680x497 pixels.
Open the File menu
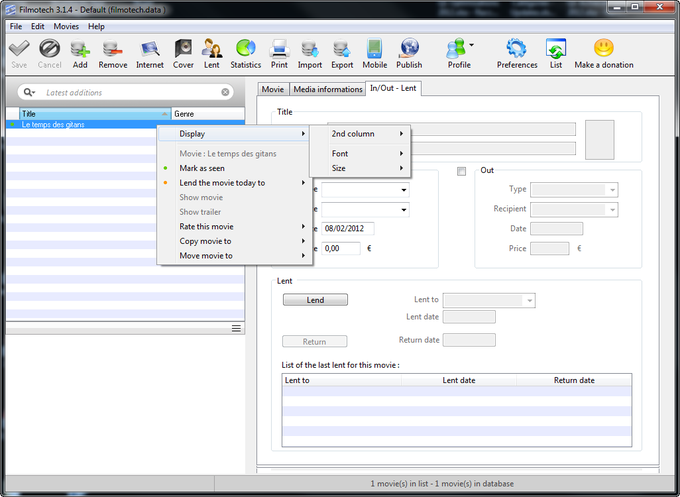(16, 26)
